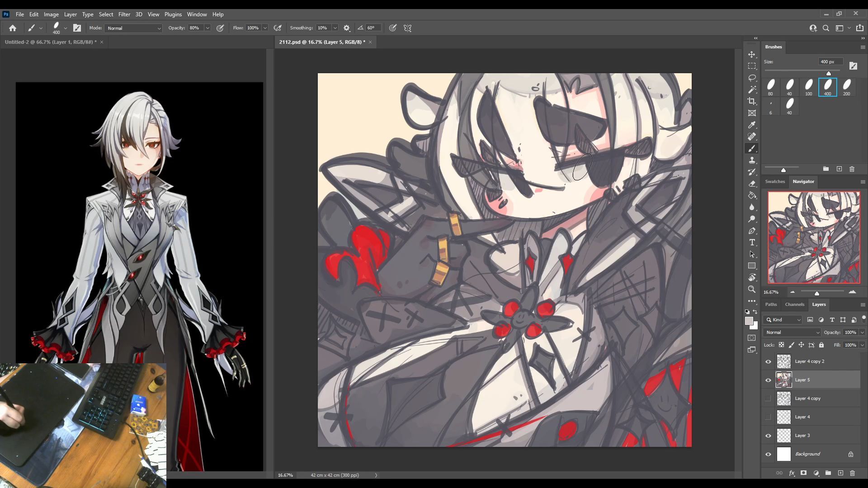Open layer Fill percentage dropdown

[x=862, y=345]
